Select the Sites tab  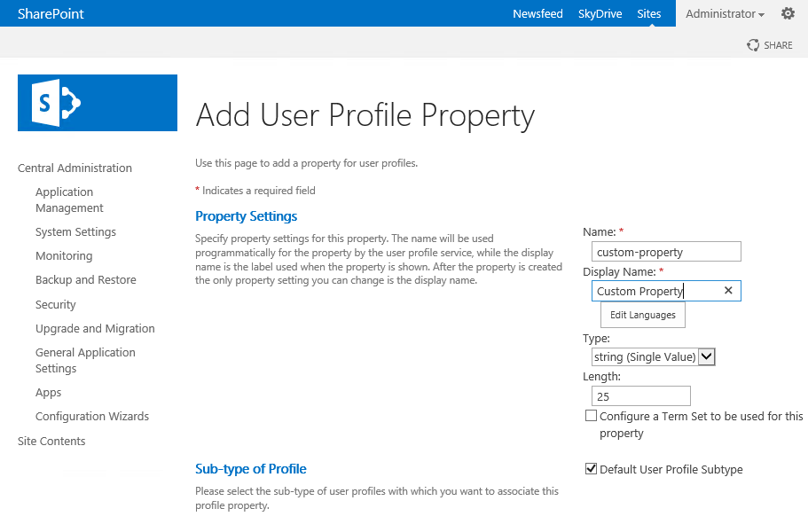pyautogui.click(x=648, y=14)
